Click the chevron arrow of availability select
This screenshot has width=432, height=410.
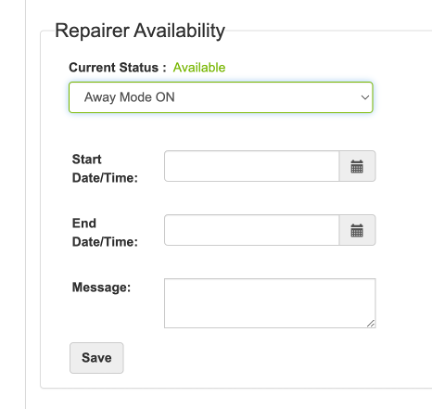point(365,97)
